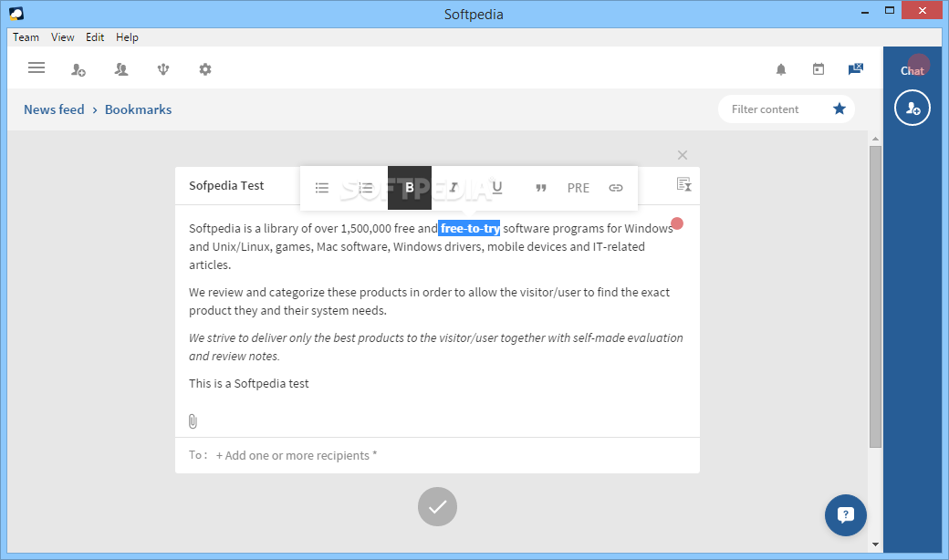Open the Help menu
The image size is (949, 560).
[127, 37]
